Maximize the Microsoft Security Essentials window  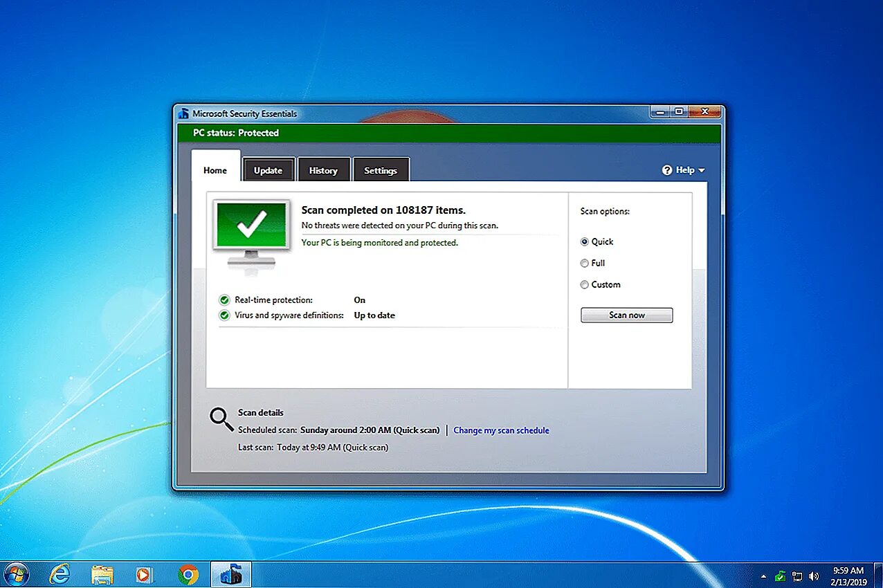tap(678, 111)
